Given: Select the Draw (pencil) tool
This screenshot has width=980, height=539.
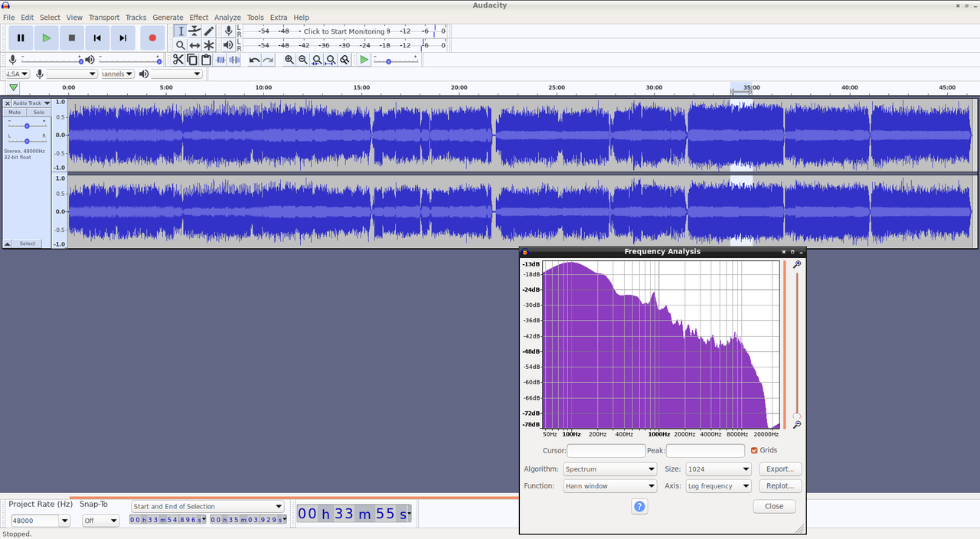Looking at the screenshot, I should 209,31.
